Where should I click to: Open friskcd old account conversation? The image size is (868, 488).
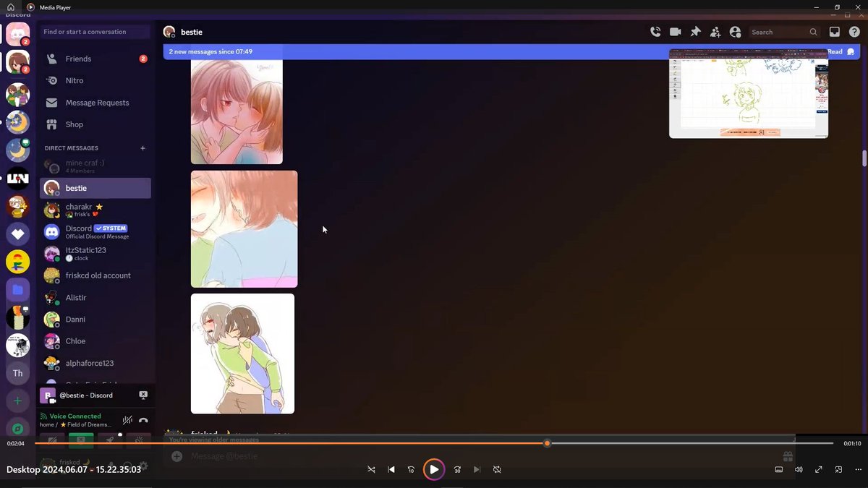(95, 275)
